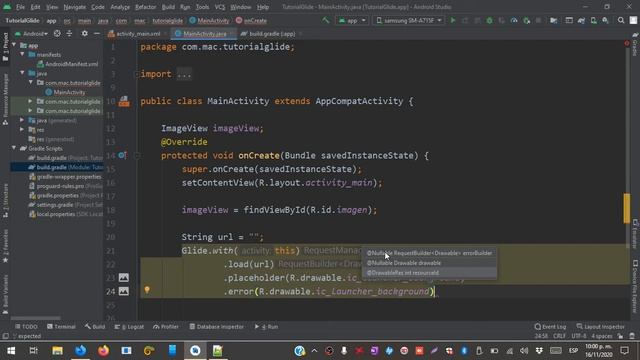Open the Terminal tool window

pos(61,327)
